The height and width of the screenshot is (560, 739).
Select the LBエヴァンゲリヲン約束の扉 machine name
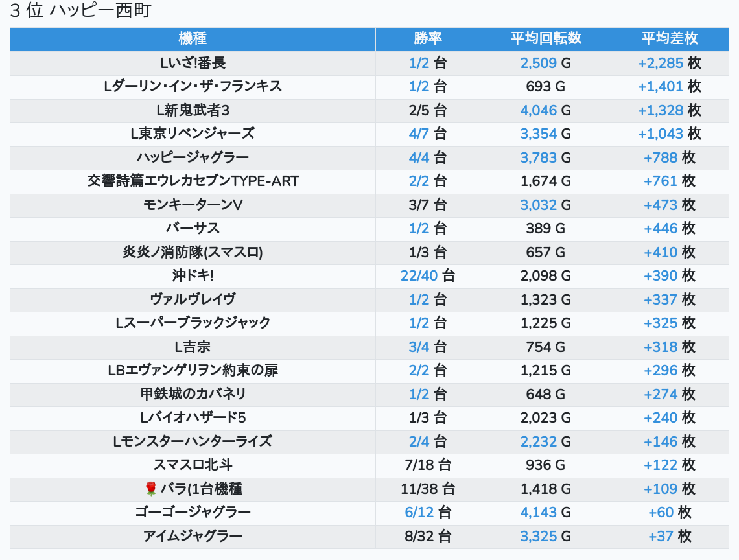point(193,370)
